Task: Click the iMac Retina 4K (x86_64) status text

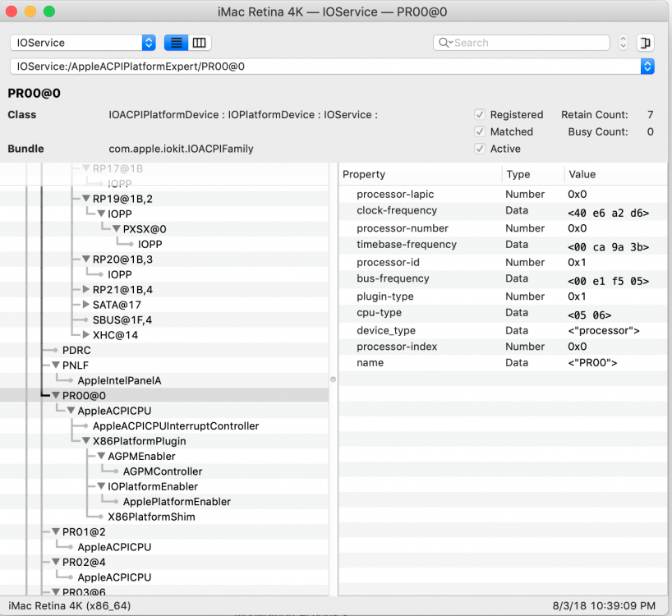Action: pyautogui.click(x=70, y=605)
